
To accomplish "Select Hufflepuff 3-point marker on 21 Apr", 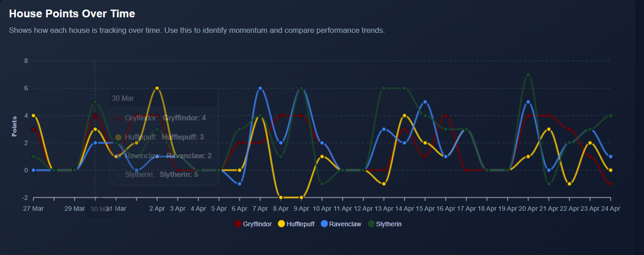I will coord(549,129).
